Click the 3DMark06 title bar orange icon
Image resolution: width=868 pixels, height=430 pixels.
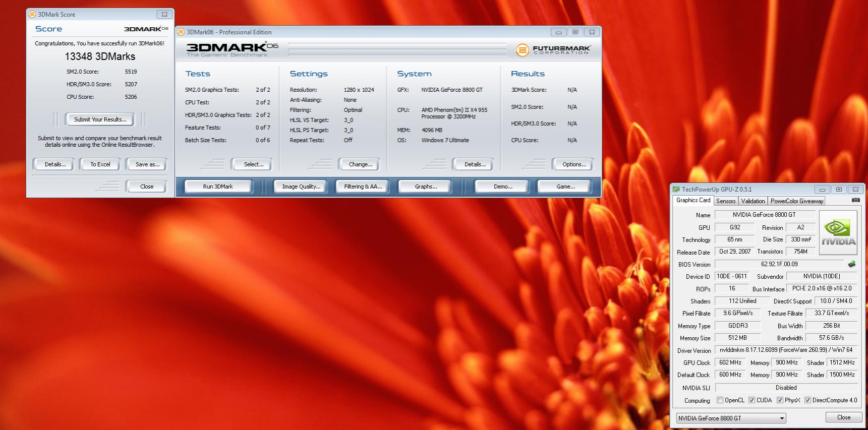[x=181, y=32]
